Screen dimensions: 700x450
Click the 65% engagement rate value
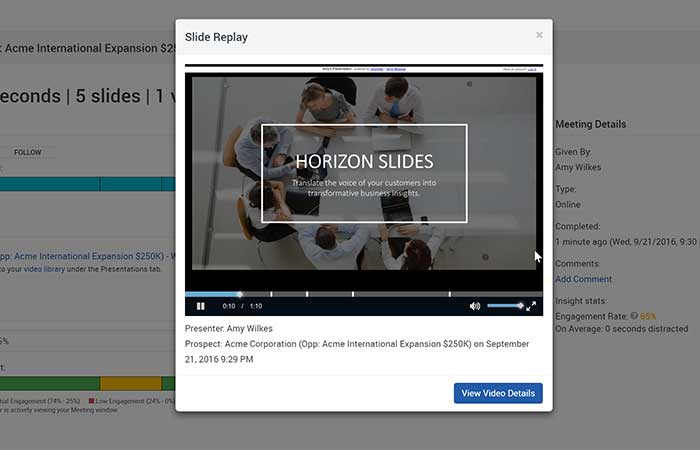(648, 316)
